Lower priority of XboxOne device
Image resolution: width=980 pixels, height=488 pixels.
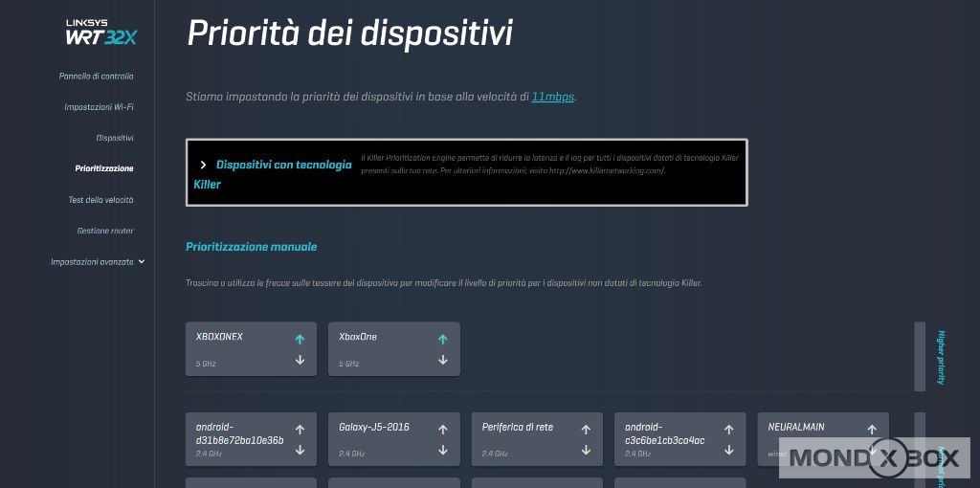442,360
